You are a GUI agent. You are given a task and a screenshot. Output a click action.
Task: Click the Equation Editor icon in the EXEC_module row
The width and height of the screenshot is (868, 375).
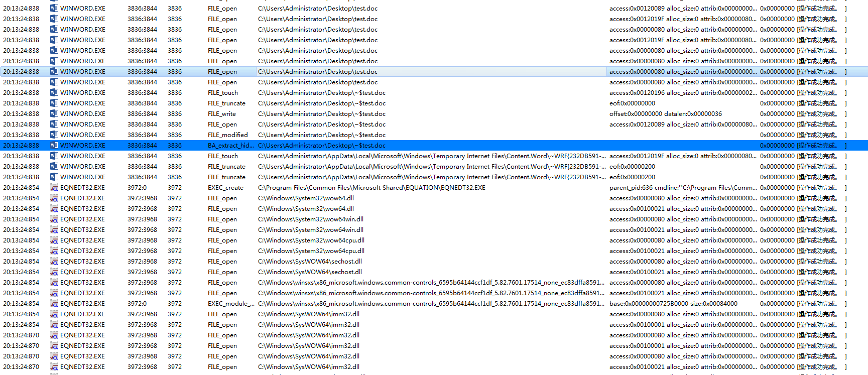click(54, 303)
